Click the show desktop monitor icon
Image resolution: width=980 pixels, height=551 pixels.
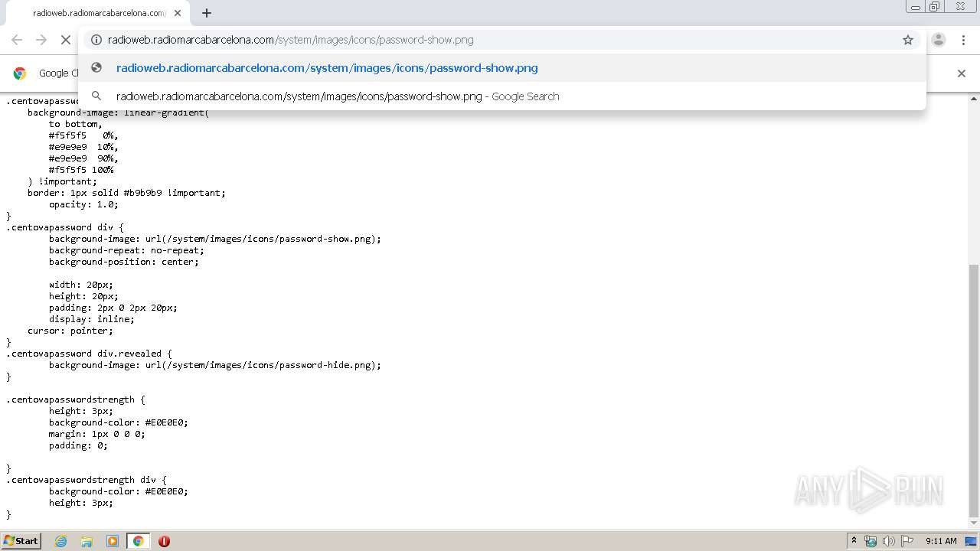pos(971,541)
